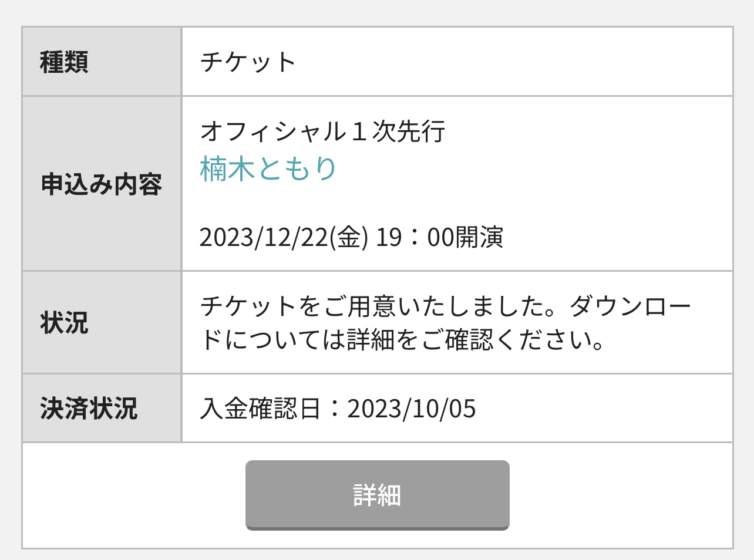Select the 状況 header cell
This screenshot has height=560, width=754.
pyautogui.click(x=102, y=322)
